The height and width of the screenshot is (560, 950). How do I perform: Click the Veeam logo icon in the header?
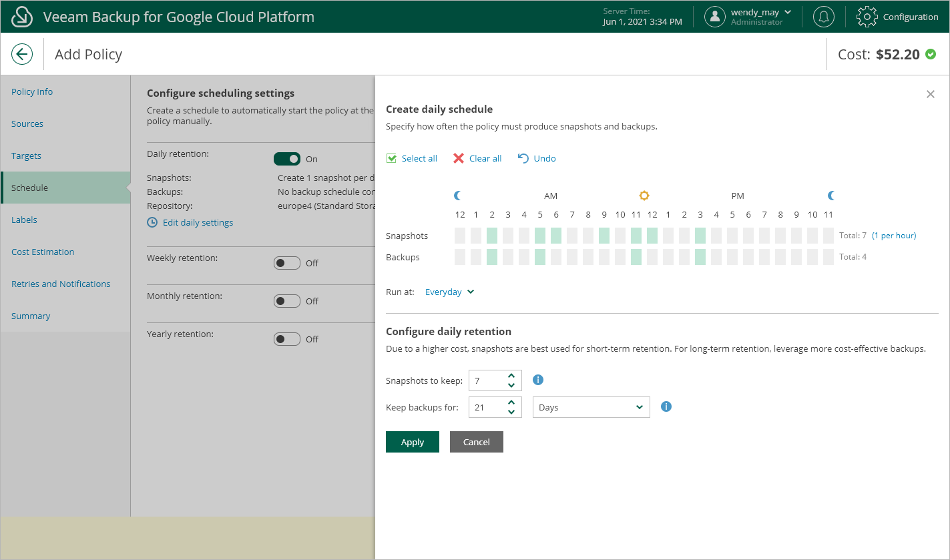(23, 17)
